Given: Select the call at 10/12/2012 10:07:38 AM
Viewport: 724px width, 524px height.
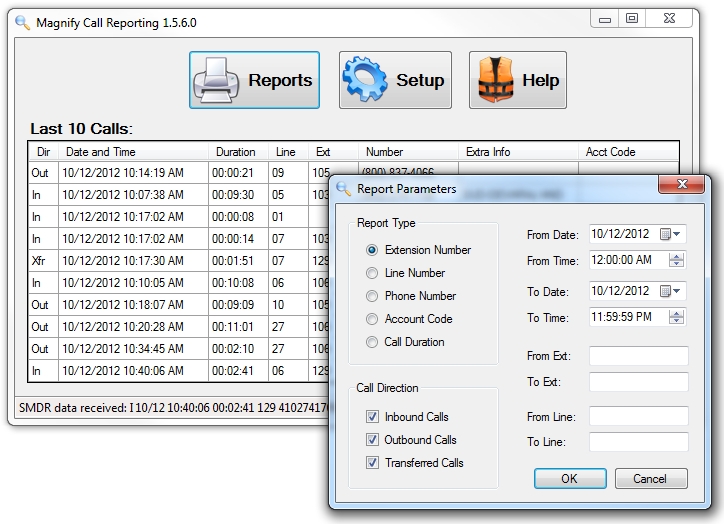Looking at the screenshot, I should click(179, 195).
